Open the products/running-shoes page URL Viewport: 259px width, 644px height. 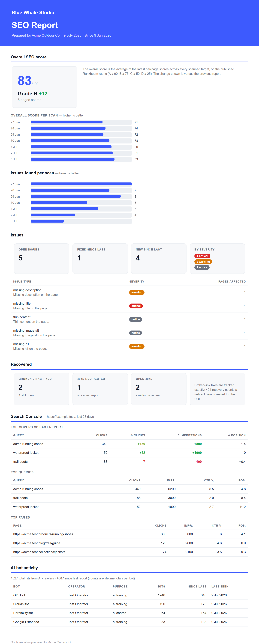point(43,534)
